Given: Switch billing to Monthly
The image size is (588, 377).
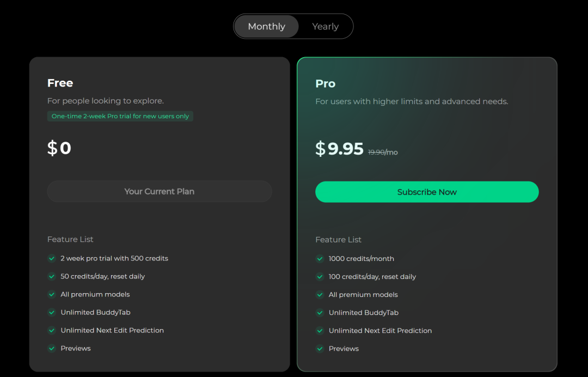Looking at the screenshot, I should coord(266,26).
